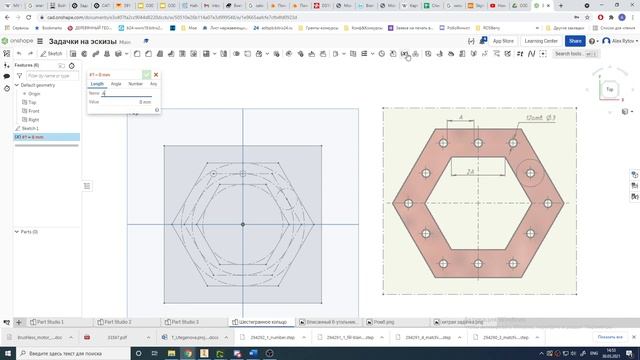Select the Fillet tool
The width and height of the screenshot is (640, 360).
(x=137, y=54)
